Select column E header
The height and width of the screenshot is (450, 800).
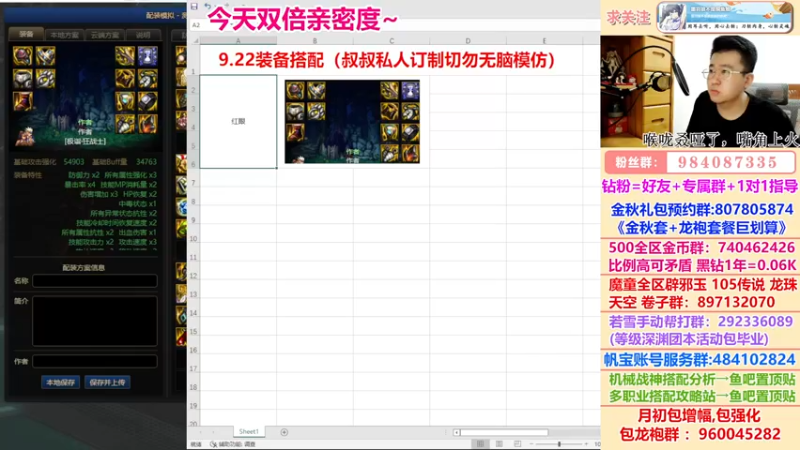click(x=544, y=41)
